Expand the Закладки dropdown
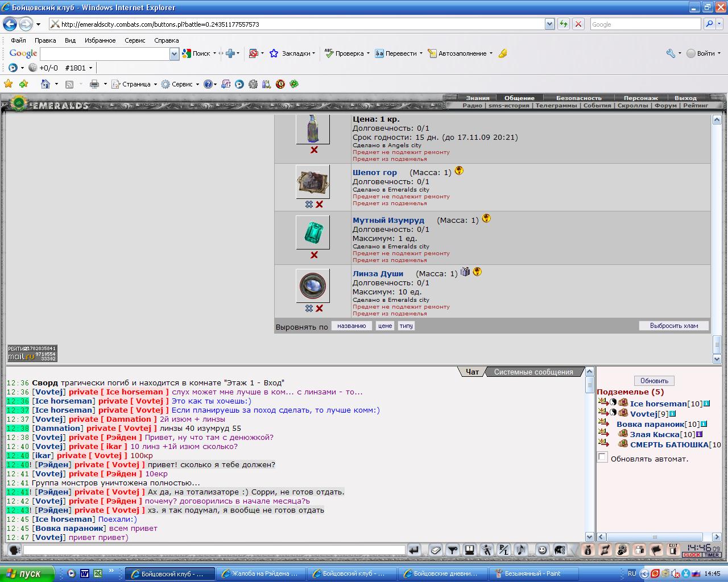 click(313, 53)
